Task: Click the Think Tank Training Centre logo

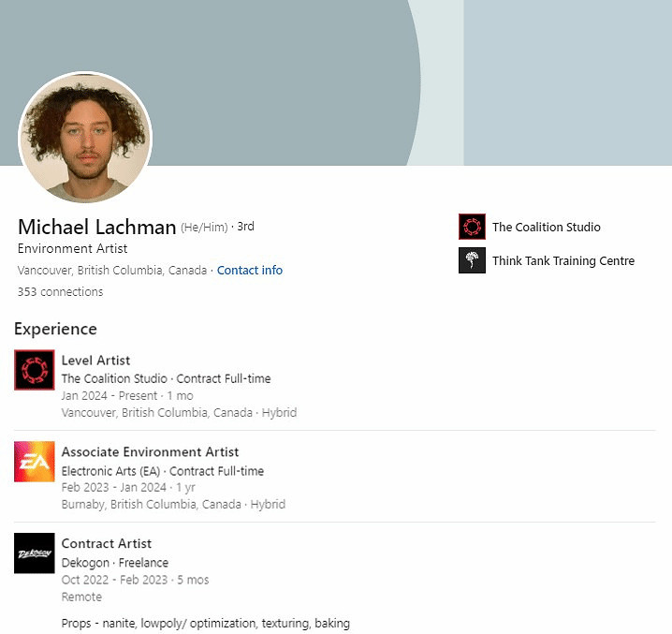Action: [472, 260]
